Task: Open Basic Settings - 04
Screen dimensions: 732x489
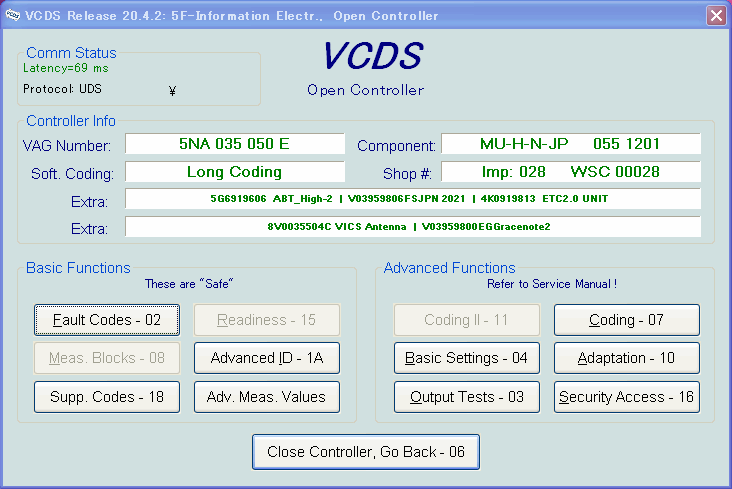Action: tap(467, 358)
